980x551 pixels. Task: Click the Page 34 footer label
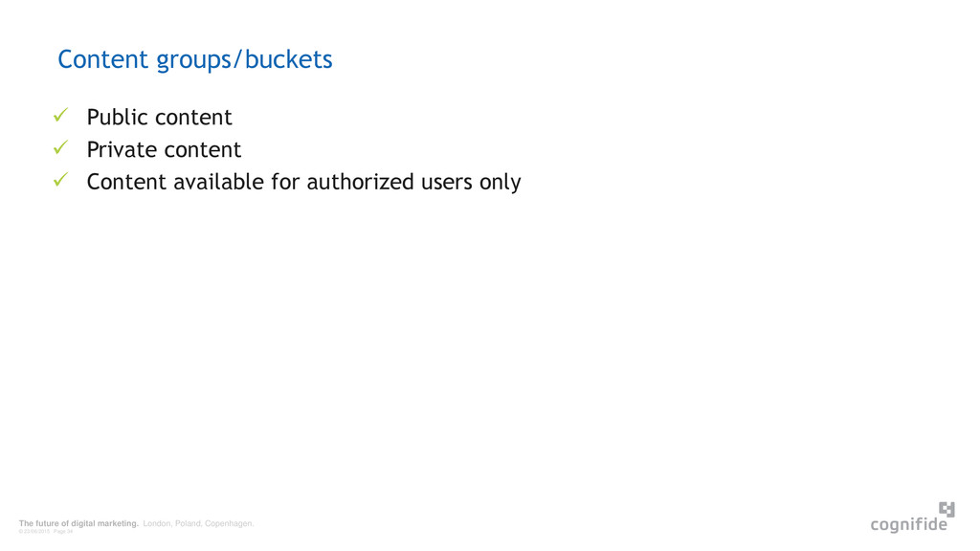(x=63, y=532)
